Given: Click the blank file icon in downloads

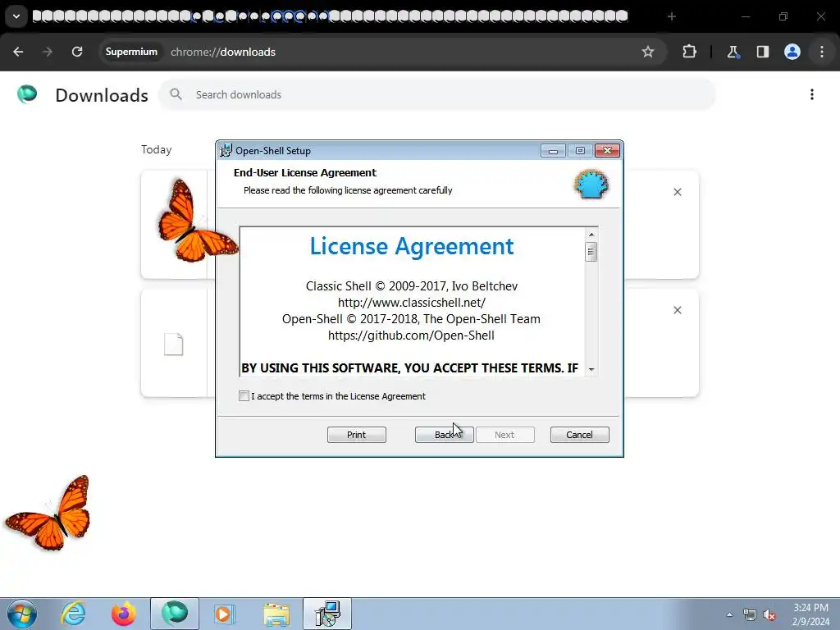Looking at the screenshot, I should pyautogui.click(x=174, y=344).
